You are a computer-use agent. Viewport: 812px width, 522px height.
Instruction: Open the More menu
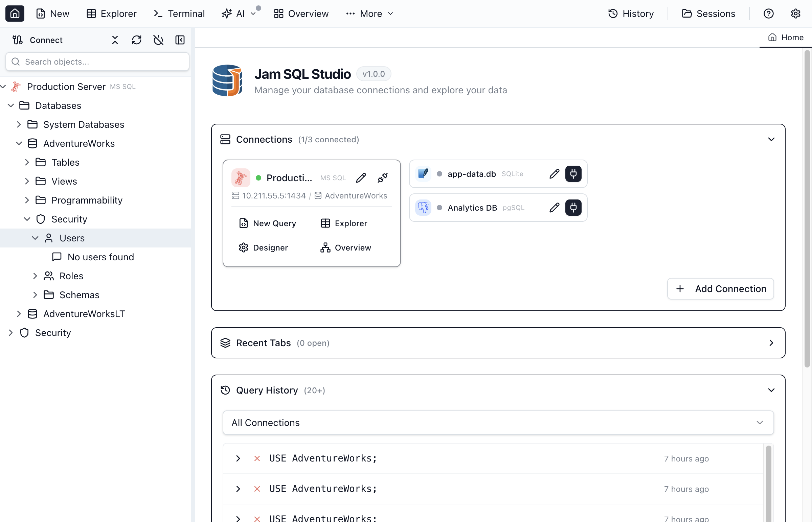369,14
